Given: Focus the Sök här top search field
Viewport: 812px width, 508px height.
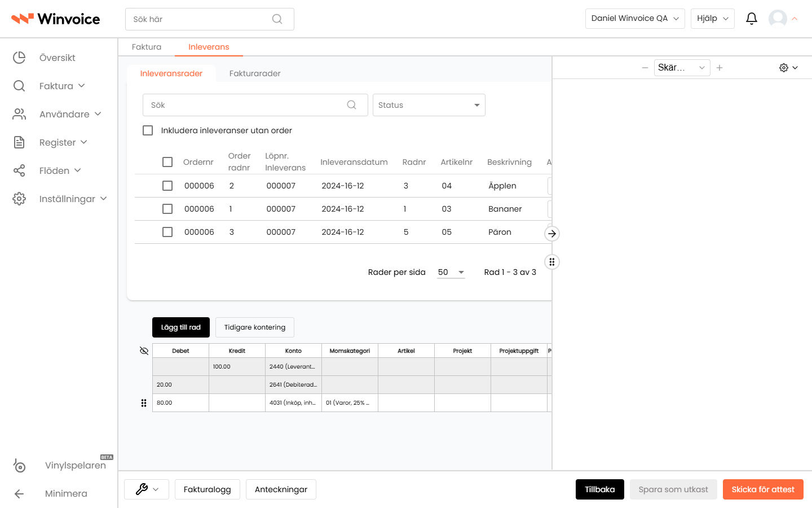Looking at the screenshot, I should coord(210,19).
